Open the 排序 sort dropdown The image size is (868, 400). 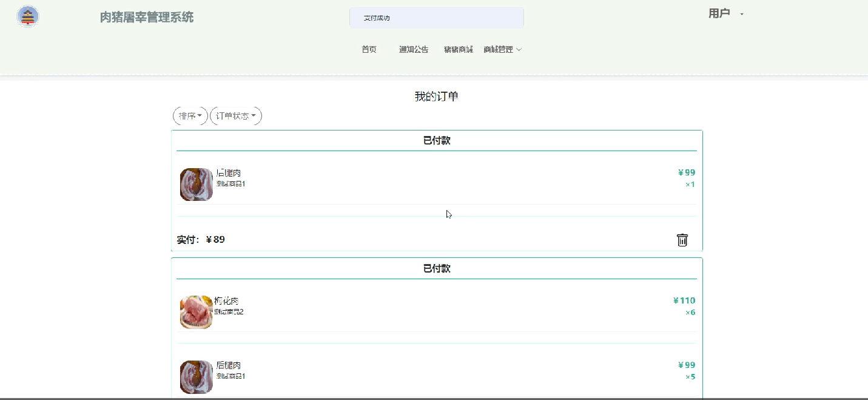click(190, 116)
